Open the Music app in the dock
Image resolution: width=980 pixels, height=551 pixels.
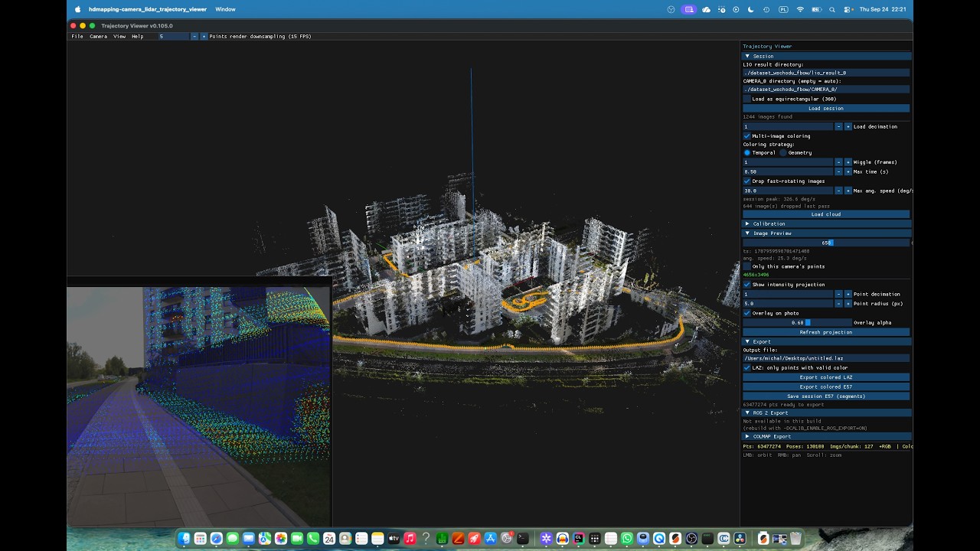tap(410, 539)
